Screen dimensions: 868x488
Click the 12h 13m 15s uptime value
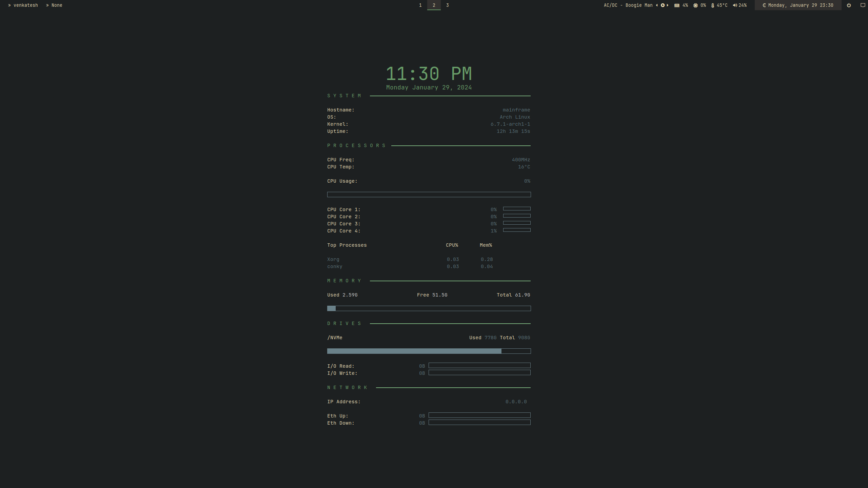coord(513,131)
